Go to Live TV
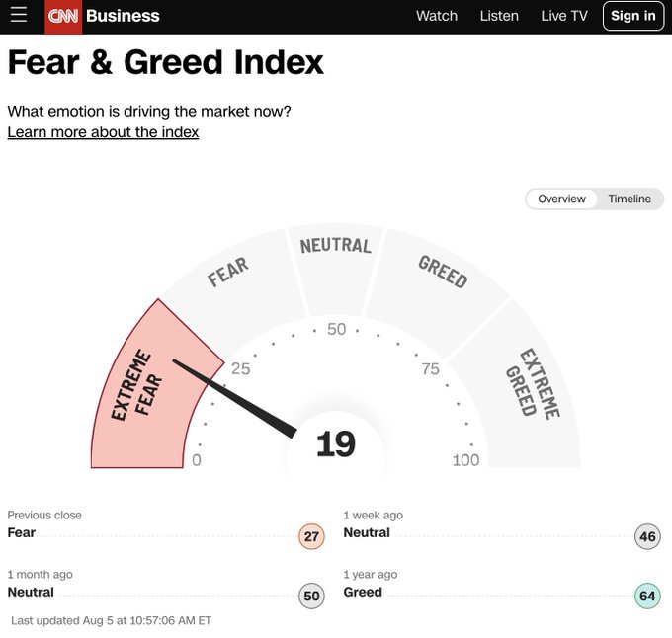672x638 pixels. pyautogui.click(x=564, y=16)
